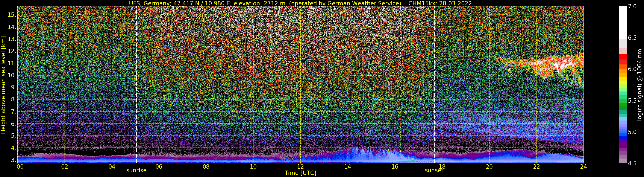Click the 'Time [UTC]' axis label
The height and width of the screenshot is (177, 644).
tap(300, 173)
